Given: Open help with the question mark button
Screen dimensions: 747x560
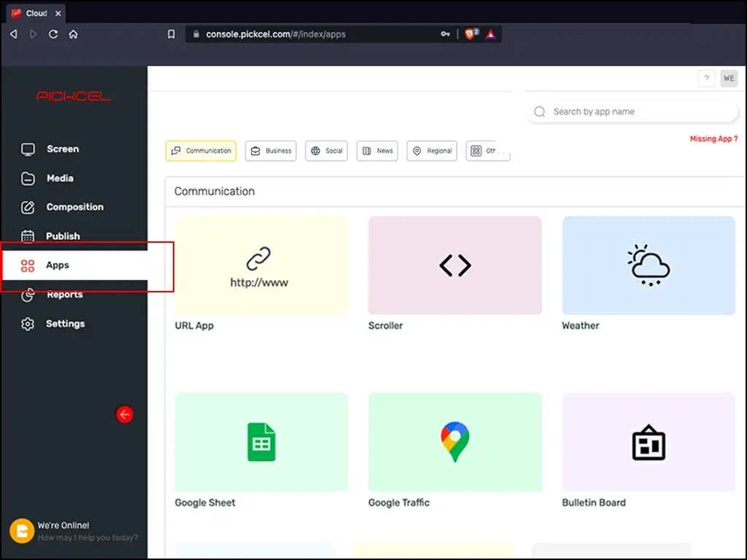Looking at the screenshot, I should pos(706,78).
